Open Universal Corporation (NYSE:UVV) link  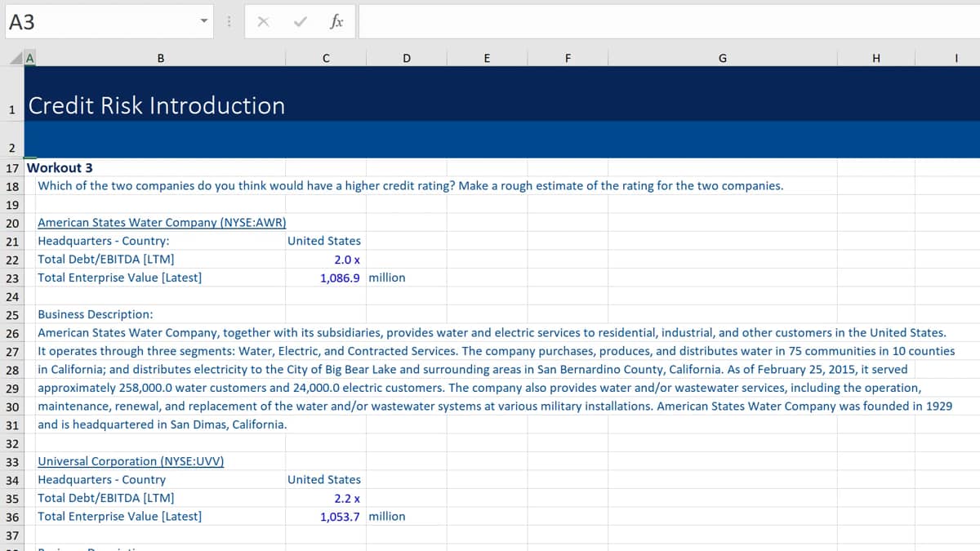(x=131, y=461)
